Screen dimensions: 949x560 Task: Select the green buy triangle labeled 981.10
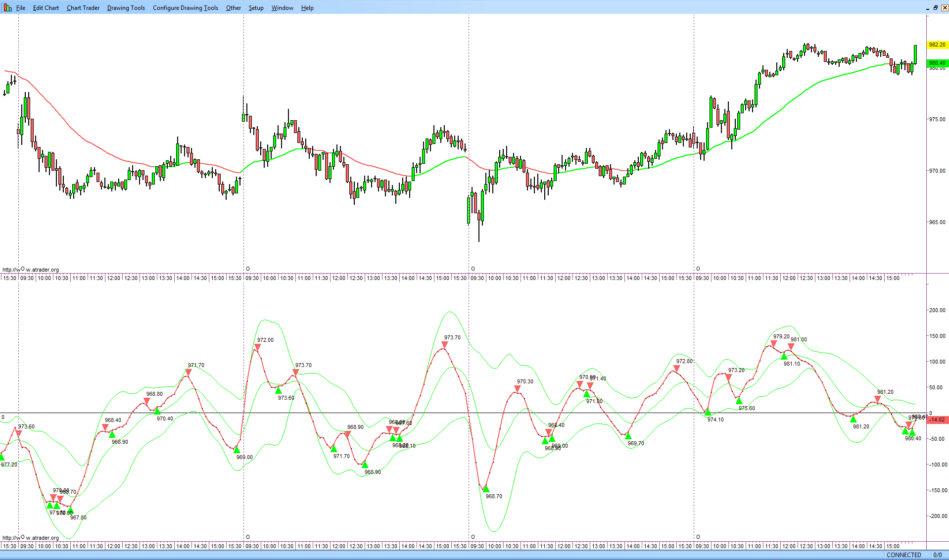pos(784,356)
